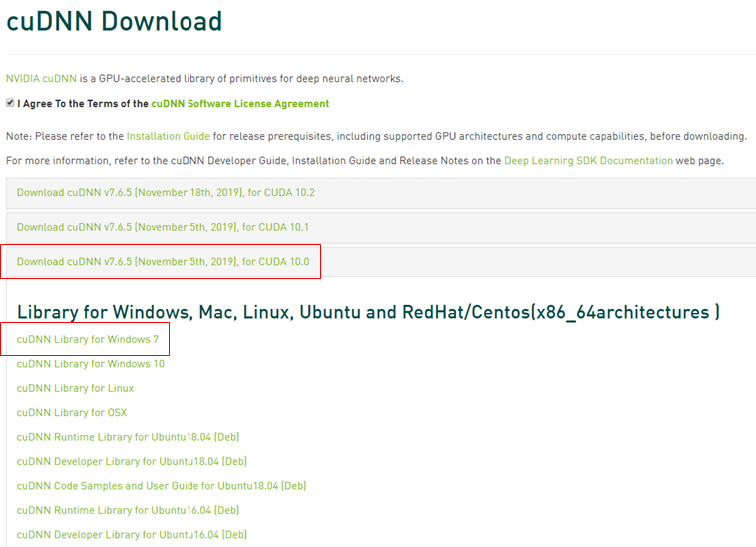Download cuDNN Developer Library for Ubuntu18.04 (Deb)

point(132,461)
